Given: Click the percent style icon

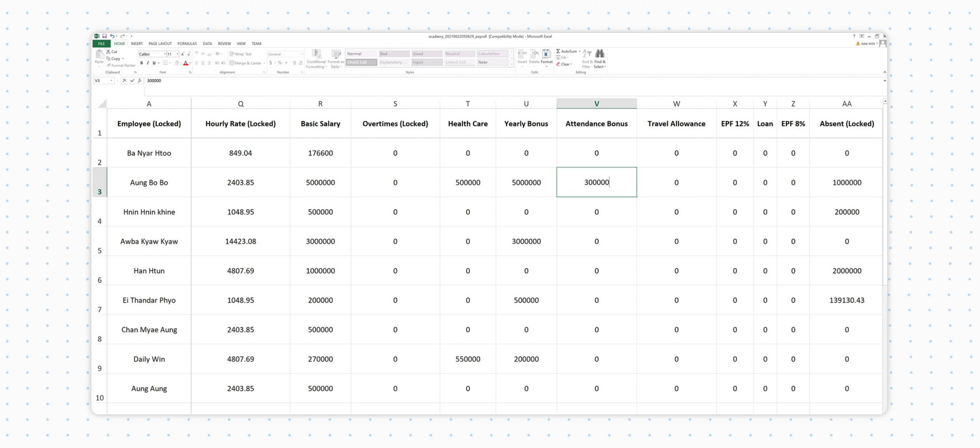Looking at the screenshot, I should click(280, 63).
